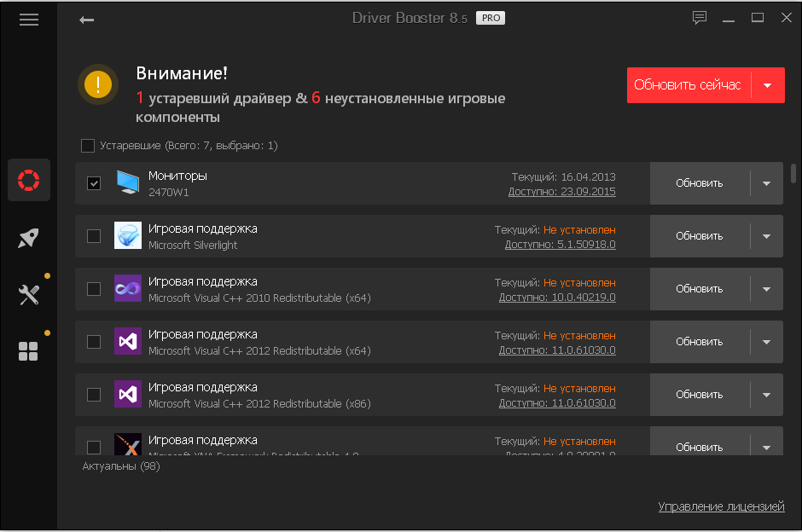The image size is (802, 532).
Task: Check the Visual C++ 2010 (x64) checkbox
Action: click(94, 289)
